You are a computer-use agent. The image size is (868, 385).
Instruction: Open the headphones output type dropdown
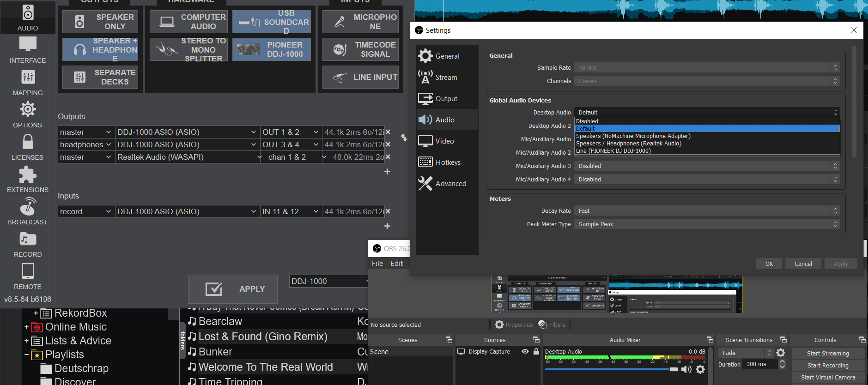86,144
